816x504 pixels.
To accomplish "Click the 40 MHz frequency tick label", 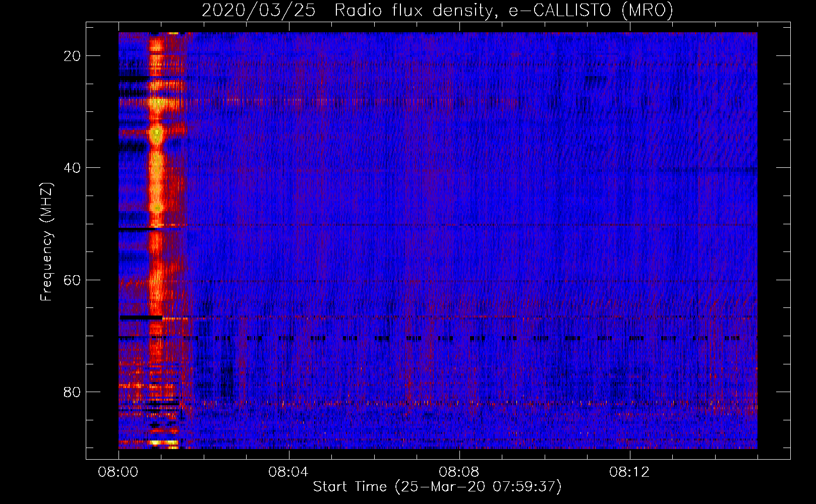I will [72, 168].
